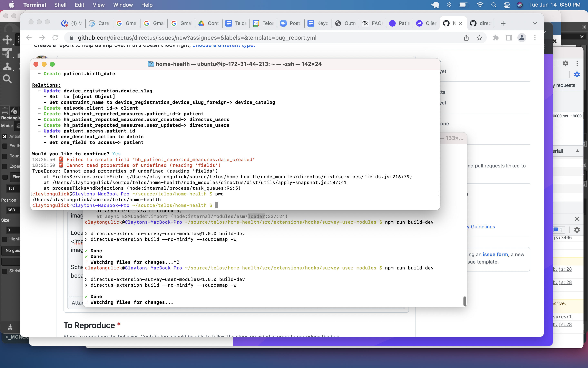Click the console issues count badge
This screenshot has height=368, width=588.
[x=558, y=230]
